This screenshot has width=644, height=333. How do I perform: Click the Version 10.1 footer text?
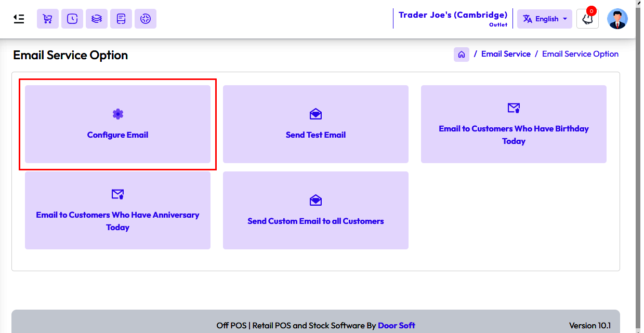590,326
